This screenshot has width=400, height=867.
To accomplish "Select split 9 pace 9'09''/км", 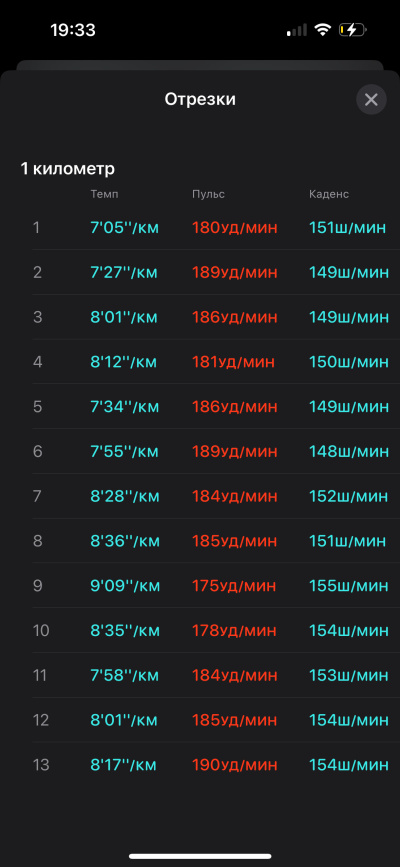I will pyautogui.click(x=125, y=586).
